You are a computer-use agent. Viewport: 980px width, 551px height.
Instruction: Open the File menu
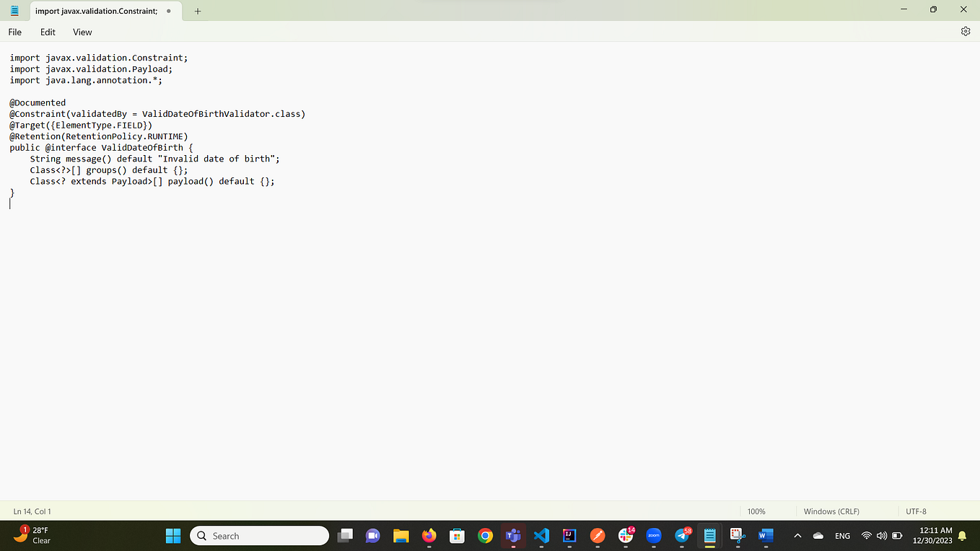tap(14, 32)
